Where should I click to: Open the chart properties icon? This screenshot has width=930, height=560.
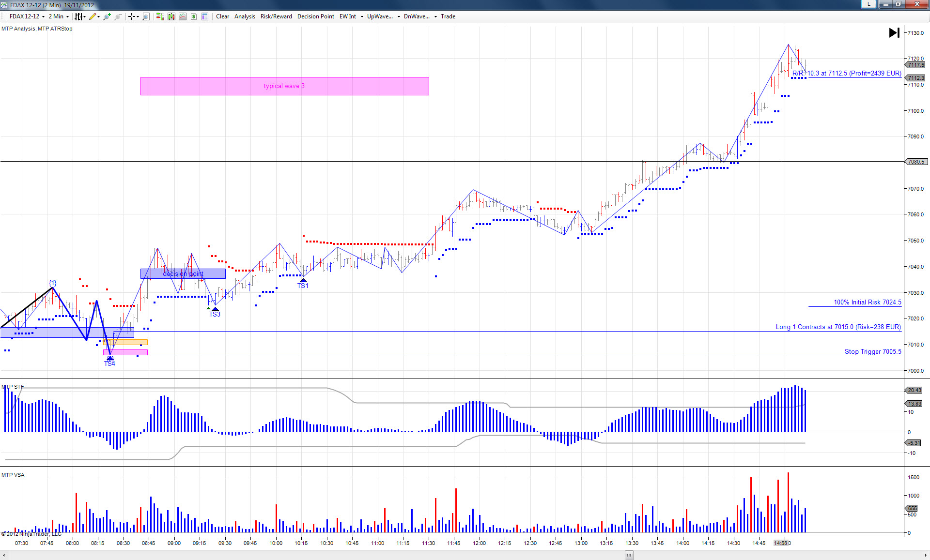(x=205, y=16)
